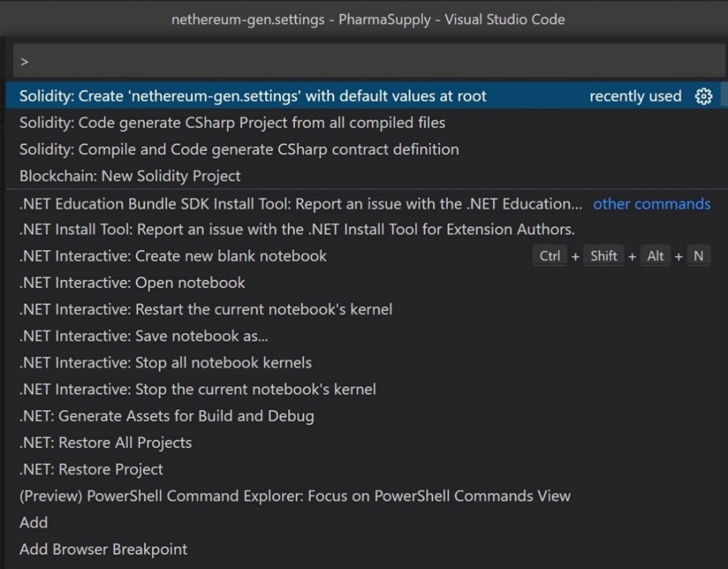Select .NET: Restore All Projects

tap(106, 442)
